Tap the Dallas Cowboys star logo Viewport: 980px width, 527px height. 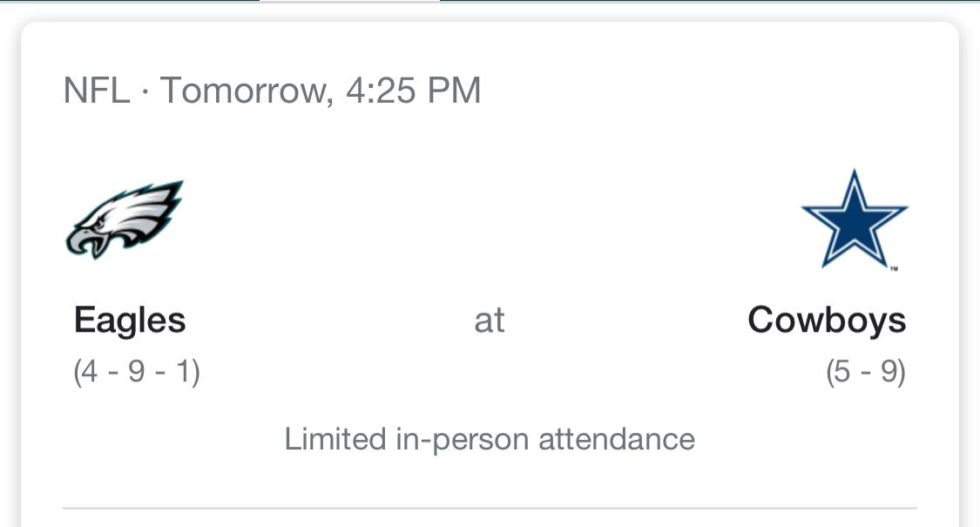coord(854,219)
